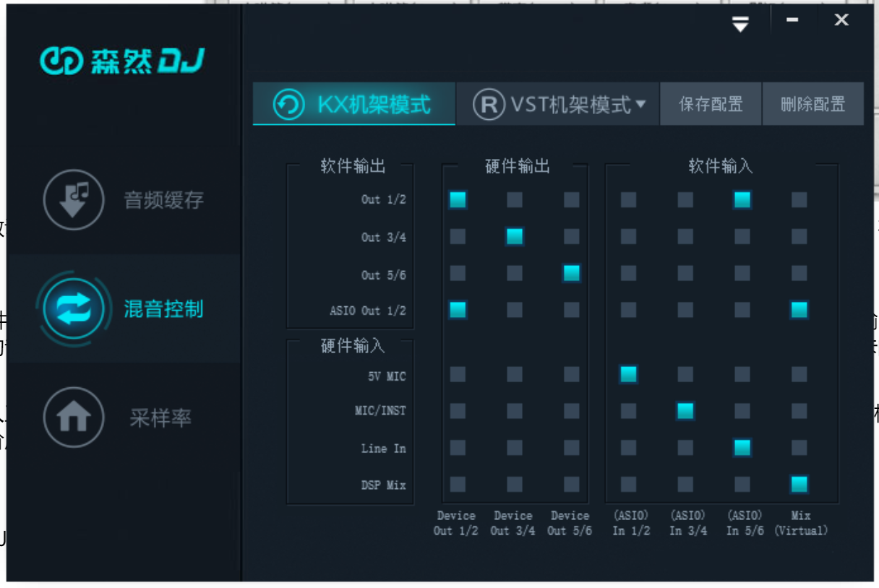879x588 pixels.
Task: Enable Out 1/2 to Device Out 3/4 routing
Action: [x=515, y=199]
